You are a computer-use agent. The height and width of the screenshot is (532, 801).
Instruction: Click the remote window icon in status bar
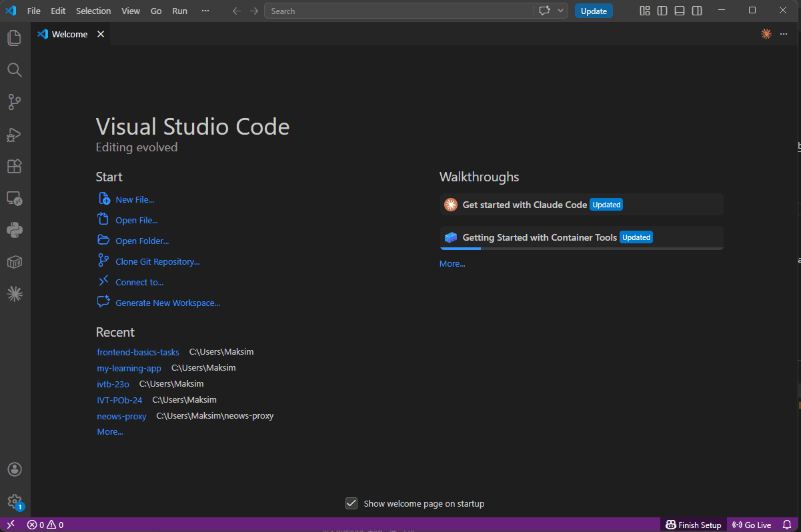point(11,525)
